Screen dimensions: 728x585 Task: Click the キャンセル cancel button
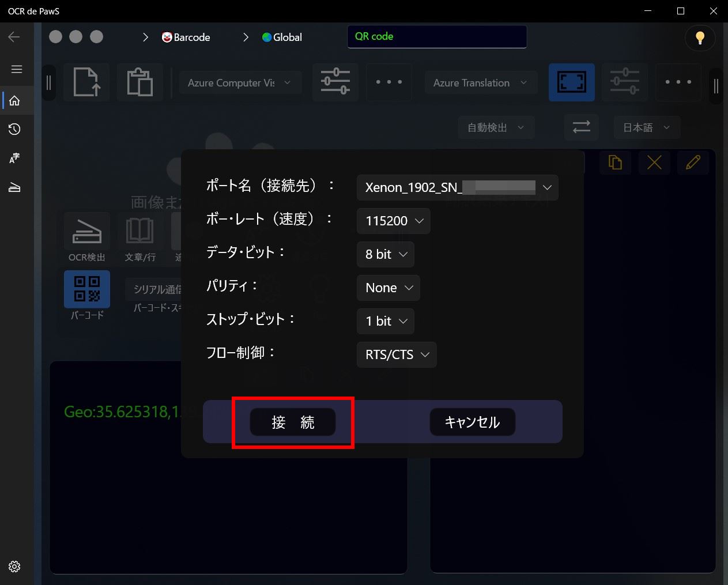point(472,422)
